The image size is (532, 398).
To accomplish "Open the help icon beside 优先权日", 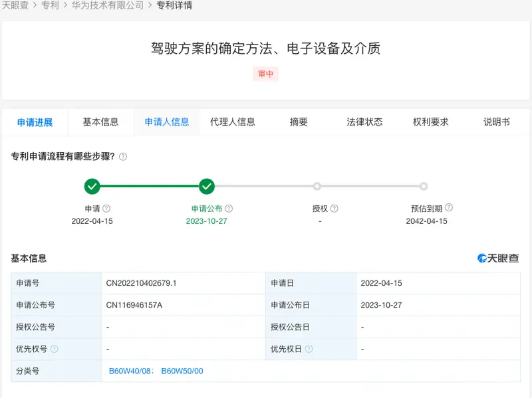I will [x=309, y=349].
